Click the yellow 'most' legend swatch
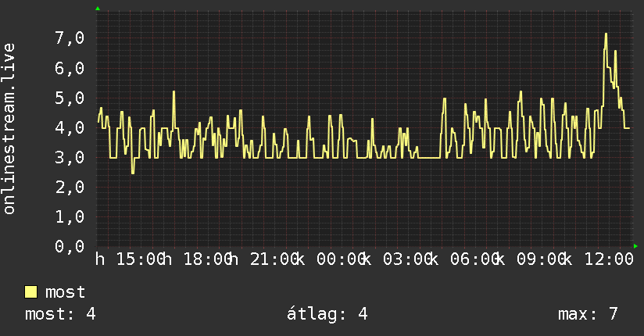 [x=30, y=292]
